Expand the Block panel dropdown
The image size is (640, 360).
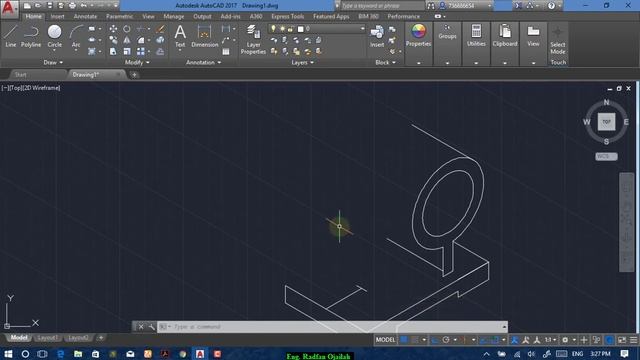(385, 62)
